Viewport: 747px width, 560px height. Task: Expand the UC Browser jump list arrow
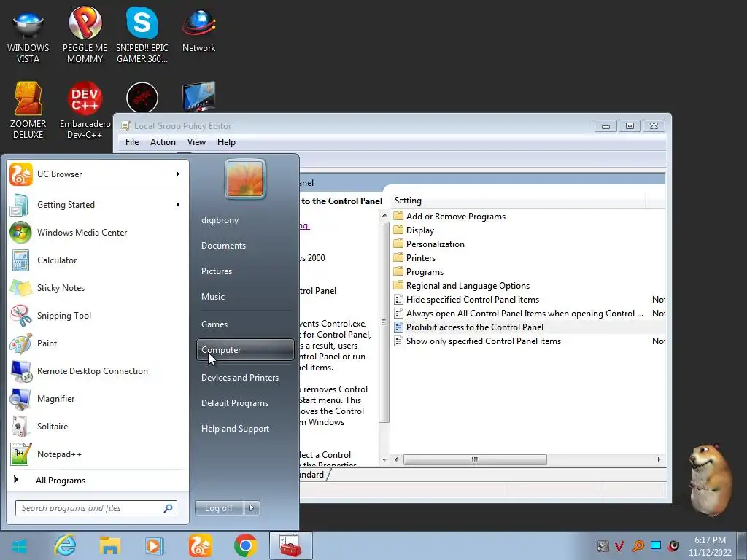[178, 174]
